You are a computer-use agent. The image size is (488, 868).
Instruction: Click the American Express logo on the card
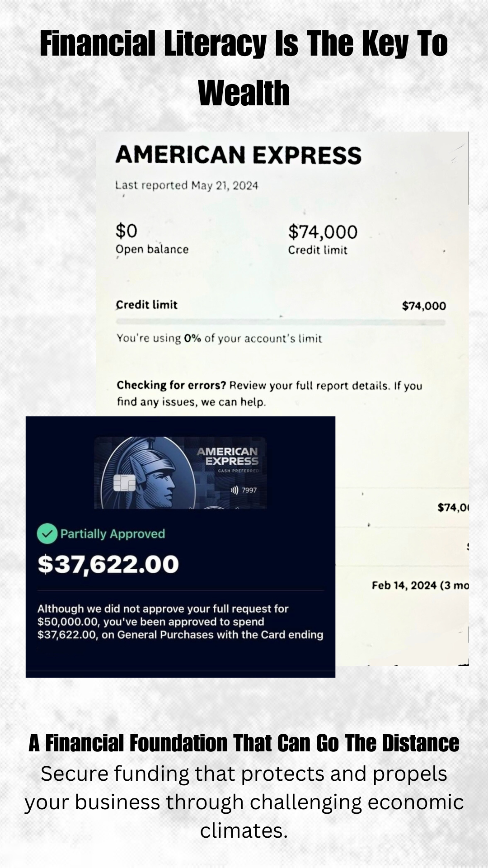(228, 456)
